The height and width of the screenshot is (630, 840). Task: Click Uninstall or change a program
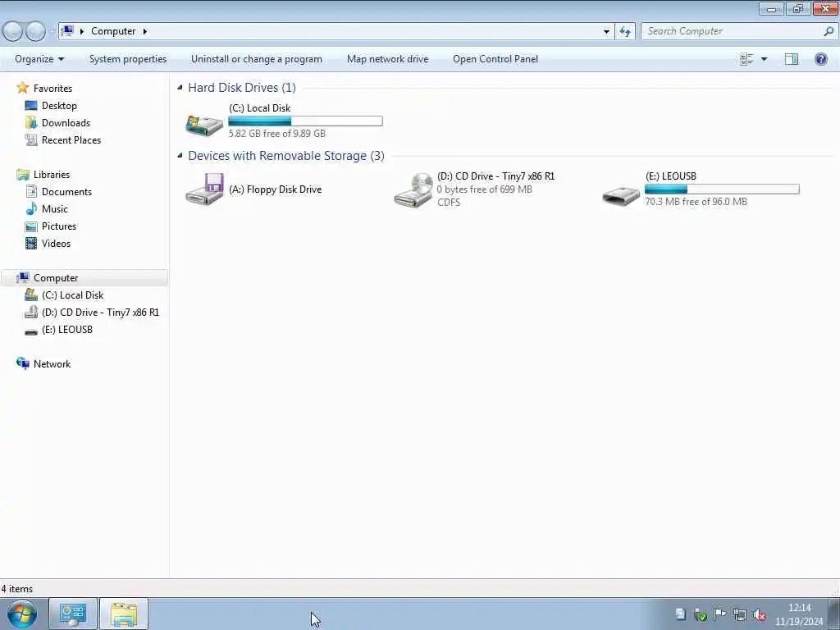[257, 59]
